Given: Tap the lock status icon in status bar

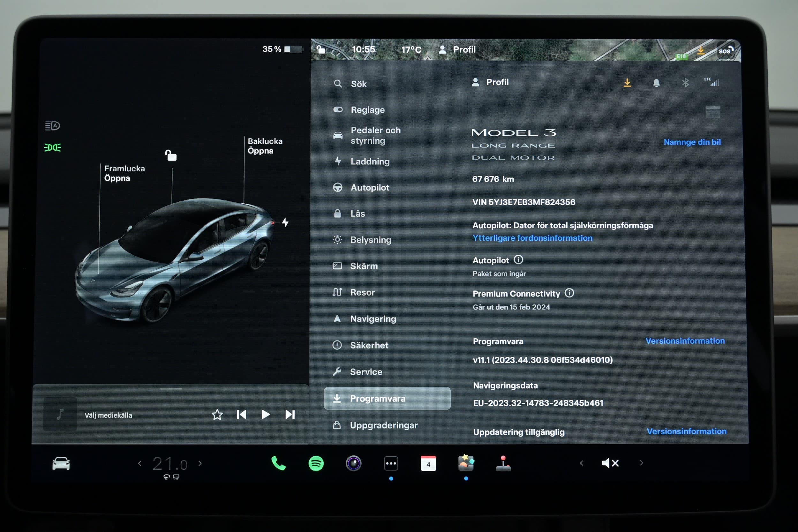Looking at the screenshot, I should (x=320, y=49).
